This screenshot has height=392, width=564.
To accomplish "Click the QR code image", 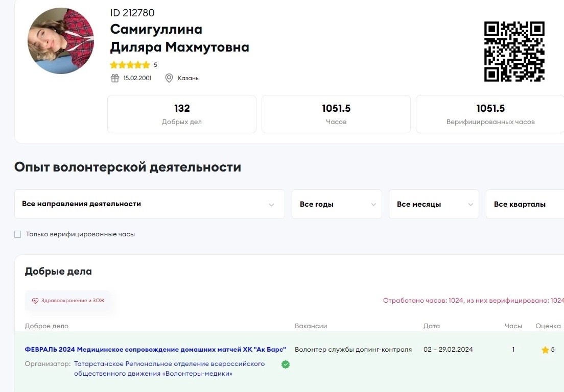I will 514,51.
